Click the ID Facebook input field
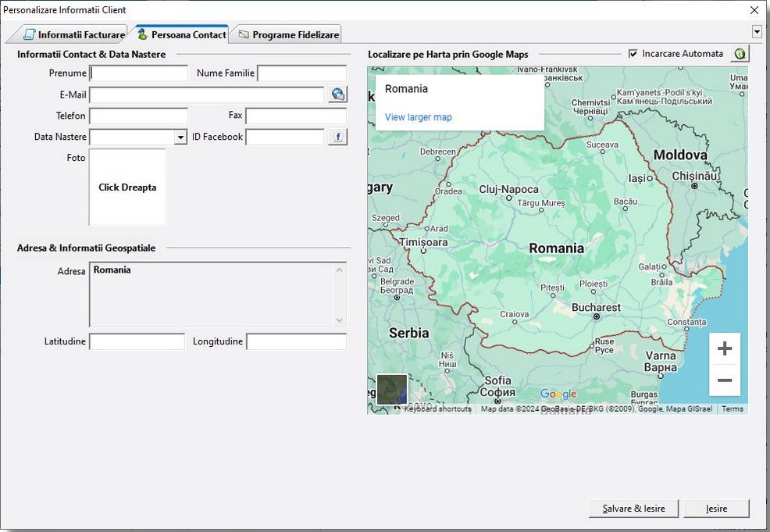770x532 pixels. tap(285, 137)
